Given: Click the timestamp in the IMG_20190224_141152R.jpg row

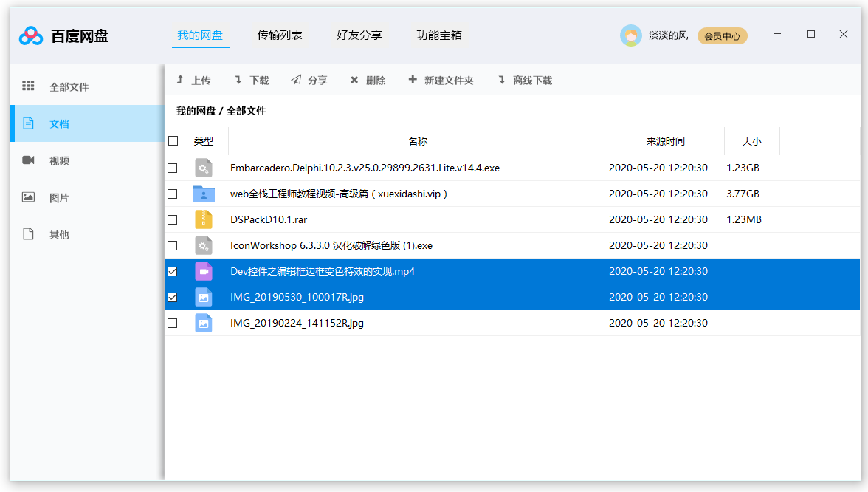Looking at the screenshot, I should (x=658, y=323).
